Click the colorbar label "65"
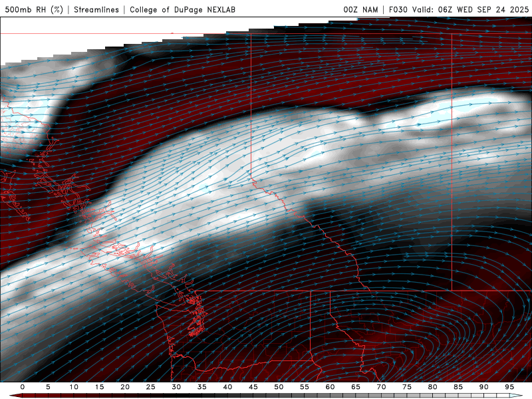This screenshot has height=399, width=532. click(356, 387)
